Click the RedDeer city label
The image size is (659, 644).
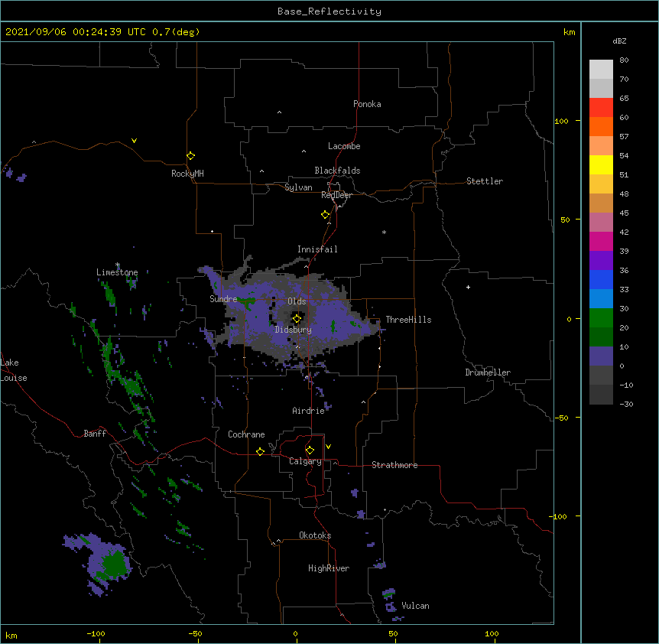(336, 195)
